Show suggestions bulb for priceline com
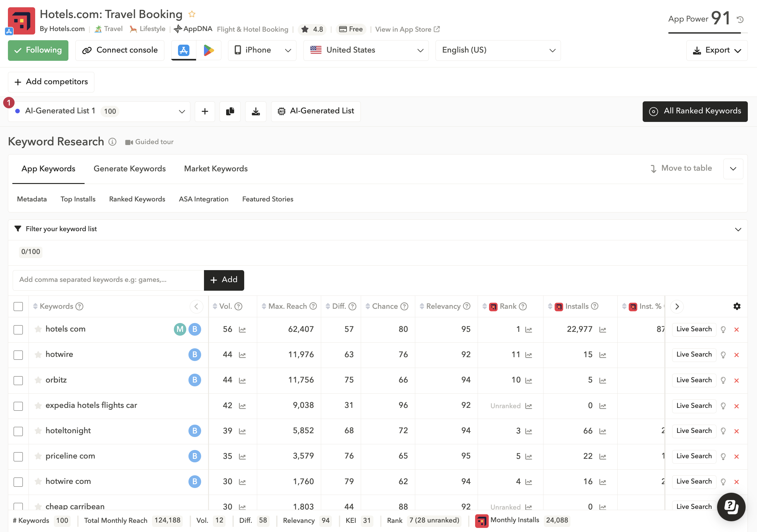The width and height of the screenshot is (757, 532). (723, 457)
